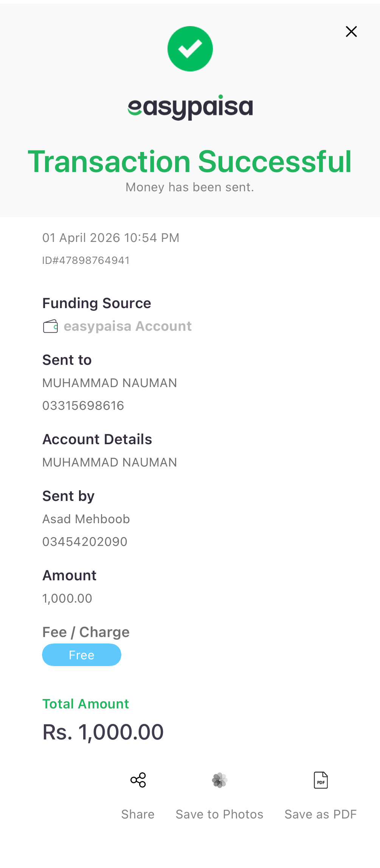Tap the recipient phone number 03315698616
380x868 pixels.
tap(83, 406)
